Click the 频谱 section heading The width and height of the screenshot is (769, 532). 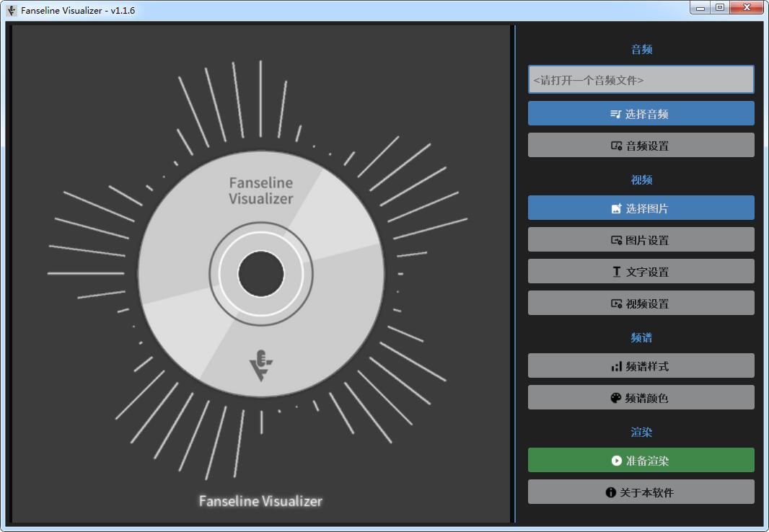pyautogui.click(x=641, y=338)
